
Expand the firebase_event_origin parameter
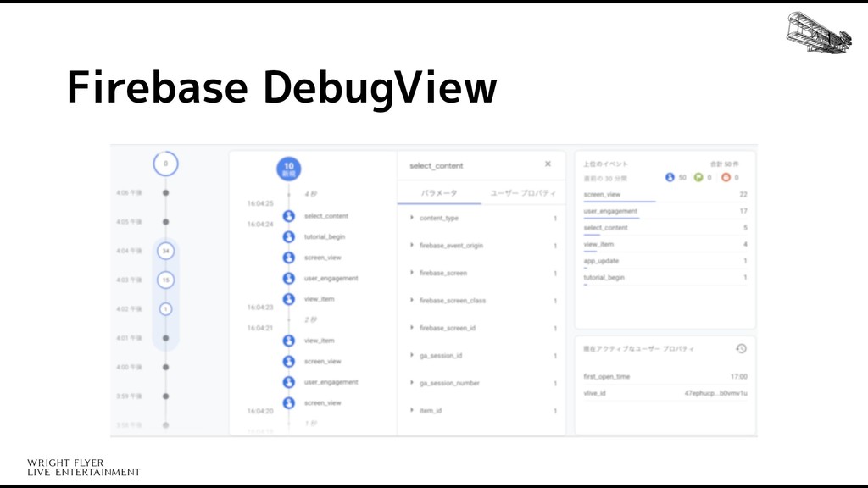412,245
